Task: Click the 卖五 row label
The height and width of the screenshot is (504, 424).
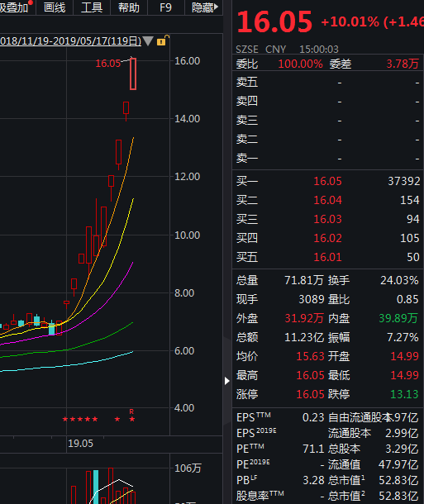Action: click(247, 83)
